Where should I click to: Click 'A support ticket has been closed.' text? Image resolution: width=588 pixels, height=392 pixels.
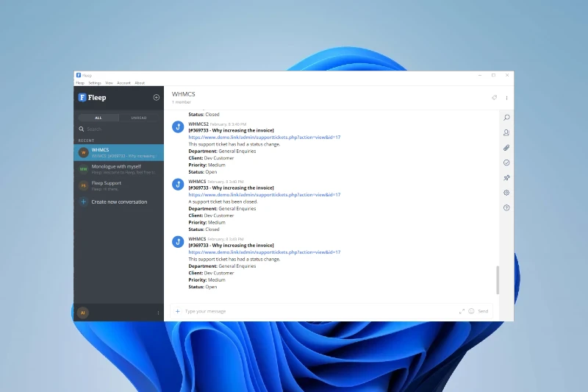(223, 202)
